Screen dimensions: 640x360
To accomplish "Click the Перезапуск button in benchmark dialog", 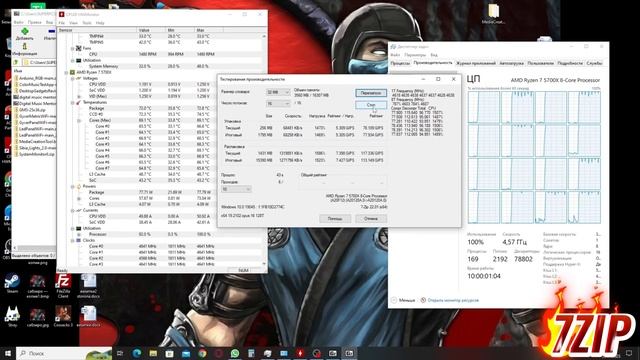I will 371,93.
